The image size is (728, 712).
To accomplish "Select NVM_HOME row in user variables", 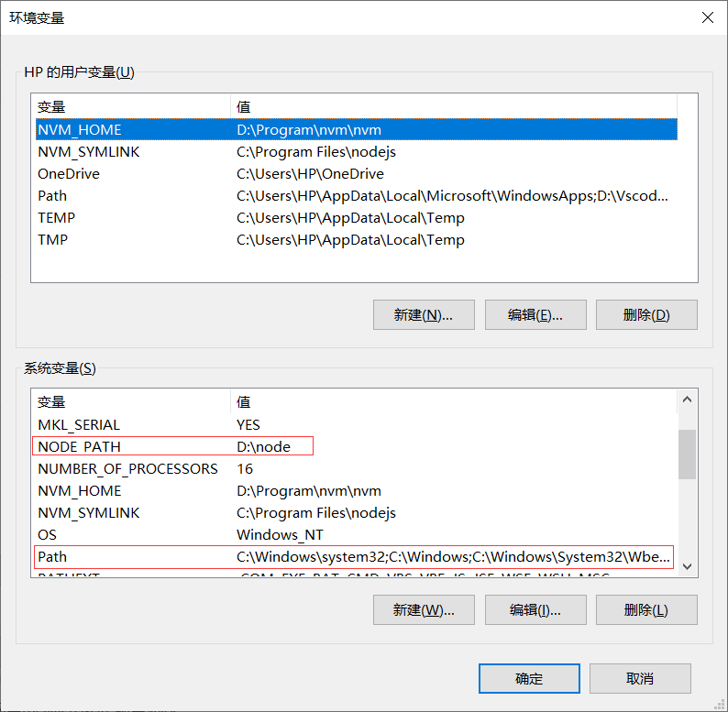I will tap(79, 130).
